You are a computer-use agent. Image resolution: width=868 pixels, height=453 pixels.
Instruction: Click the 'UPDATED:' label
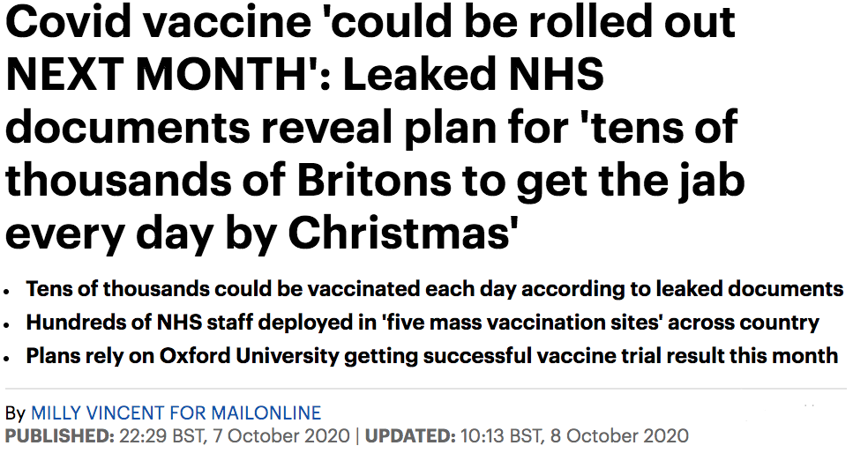[410, 436]
